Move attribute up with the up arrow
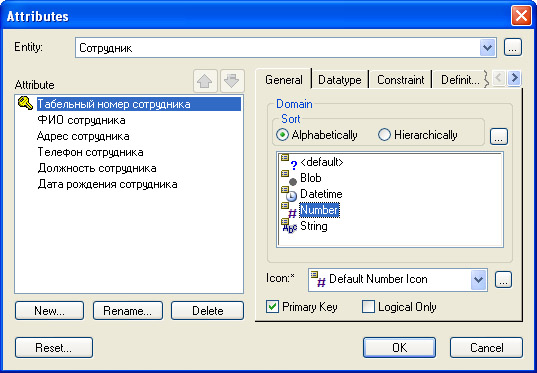Image resolution: width=537 pixels, height=373 pixels. 205,81
